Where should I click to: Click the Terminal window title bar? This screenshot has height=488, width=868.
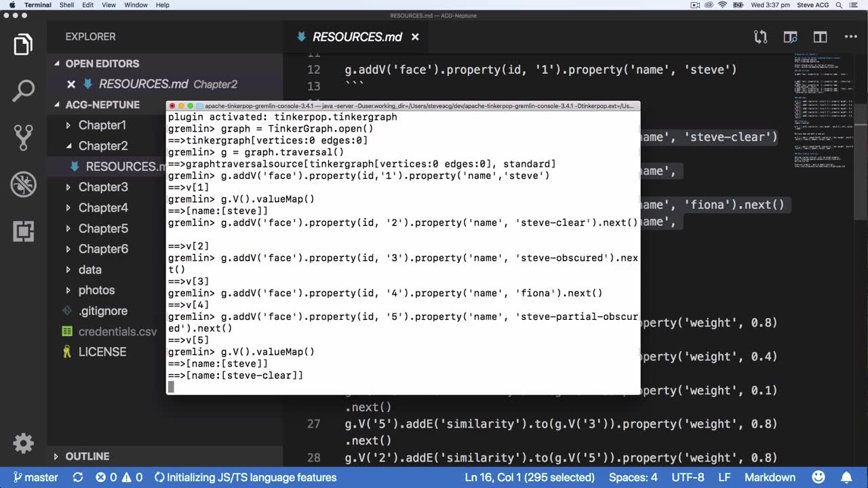(x=403, y=106)
